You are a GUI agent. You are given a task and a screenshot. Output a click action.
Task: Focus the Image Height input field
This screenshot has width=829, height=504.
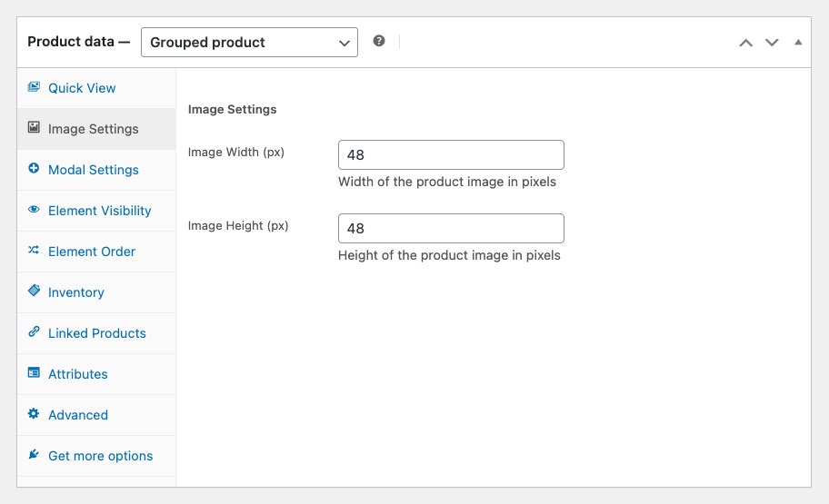[x=451, y=229]
